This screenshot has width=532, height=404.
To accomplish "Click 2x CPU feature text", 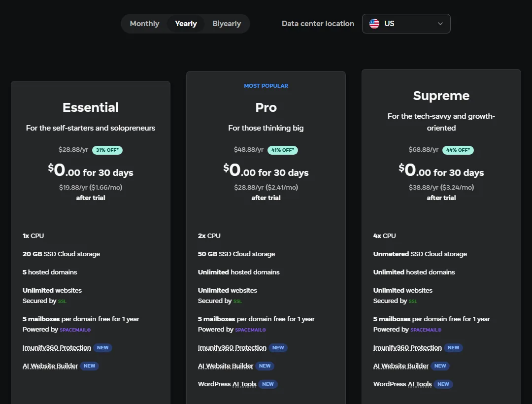I will pyautogui.click(x=209, y=236).
